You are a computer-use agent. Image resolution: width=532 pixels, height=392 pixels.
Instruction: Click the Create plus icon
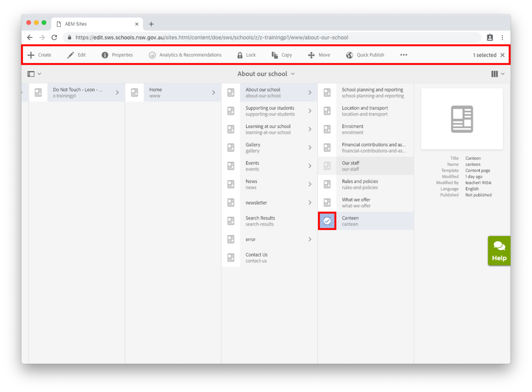[31, 55]
